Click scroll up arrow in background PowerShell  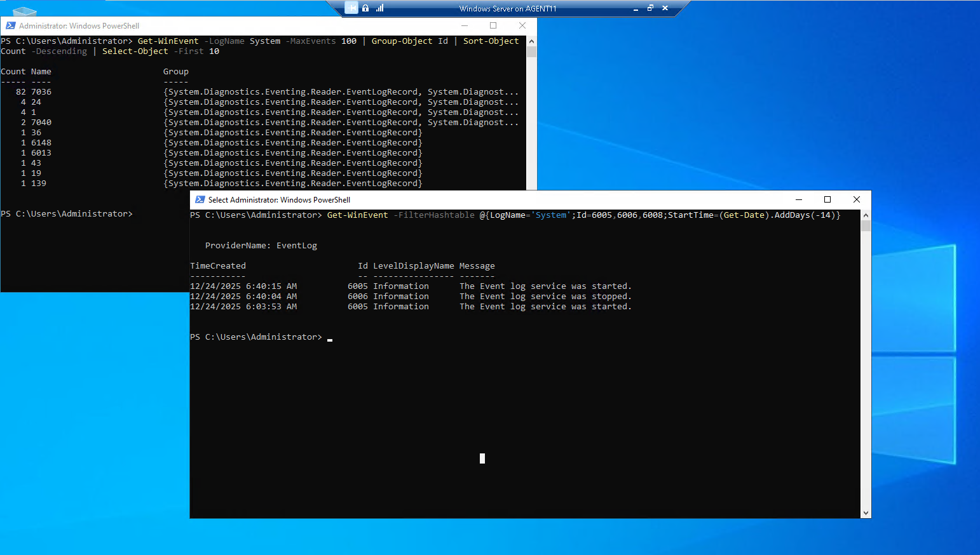(x=531, y=41)
